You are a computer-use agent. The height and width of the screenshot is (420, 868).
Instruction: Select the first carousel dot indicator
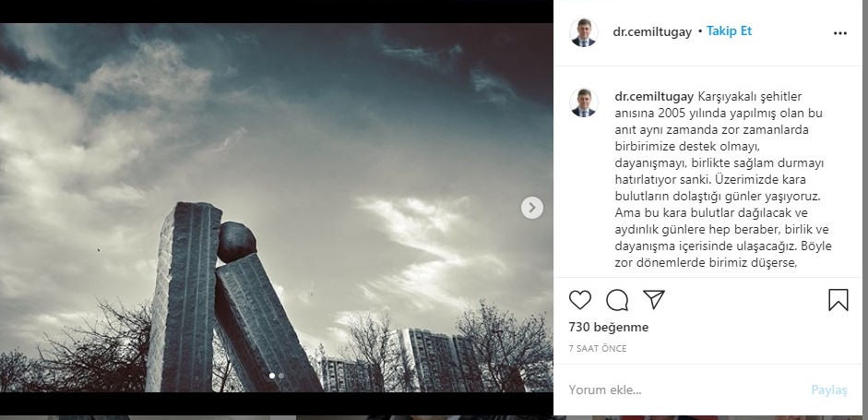[272, 376]
